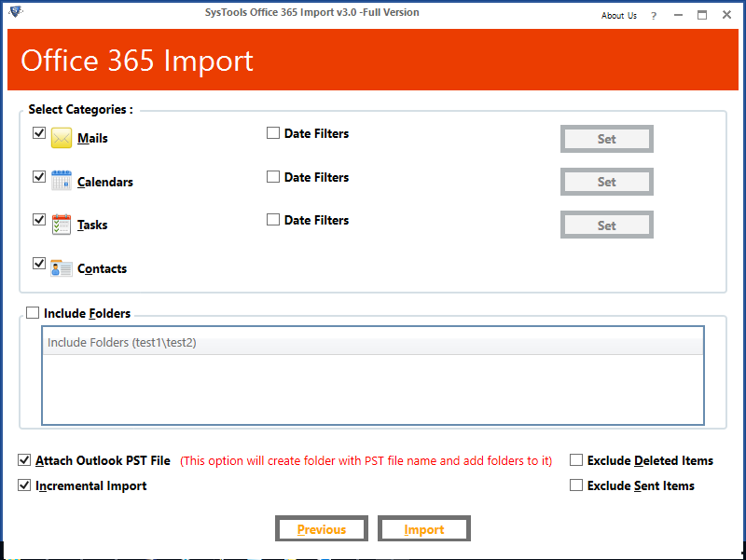
Task: Tick the Include Folders checkbox
Action: coord(33,312)
